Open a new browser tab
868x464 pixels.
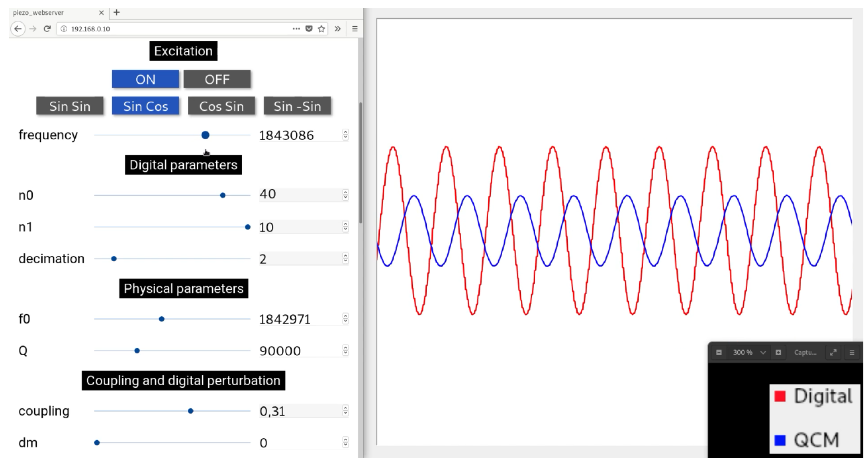pyautogui.click(x=116, y=12)
